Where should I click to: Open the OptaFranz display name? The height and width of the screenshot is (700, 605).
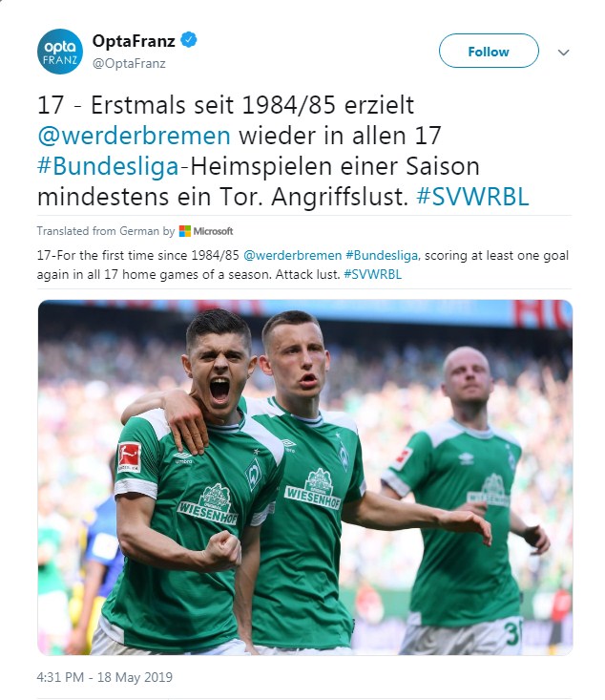pyautogui.click(x=134, y=41)
